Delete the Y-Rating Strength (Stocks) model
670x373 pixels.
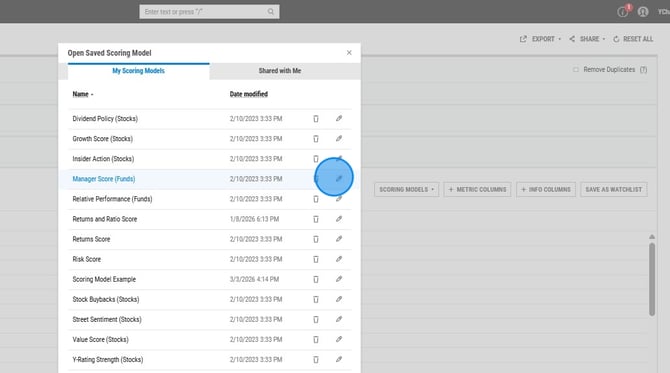click(x=316, y=360)
